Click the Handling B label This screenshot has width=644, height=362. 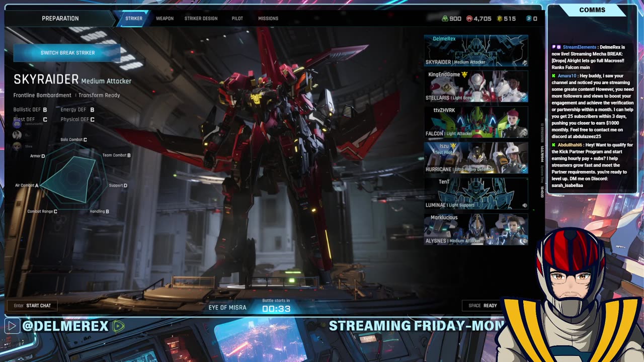[x=100, y=212]
